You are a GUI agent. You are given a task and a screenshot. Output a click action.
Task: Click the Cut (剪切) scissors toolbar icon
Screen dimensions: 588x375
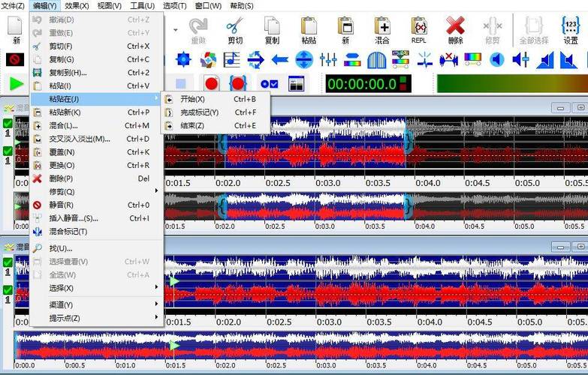tap(235, 30)
